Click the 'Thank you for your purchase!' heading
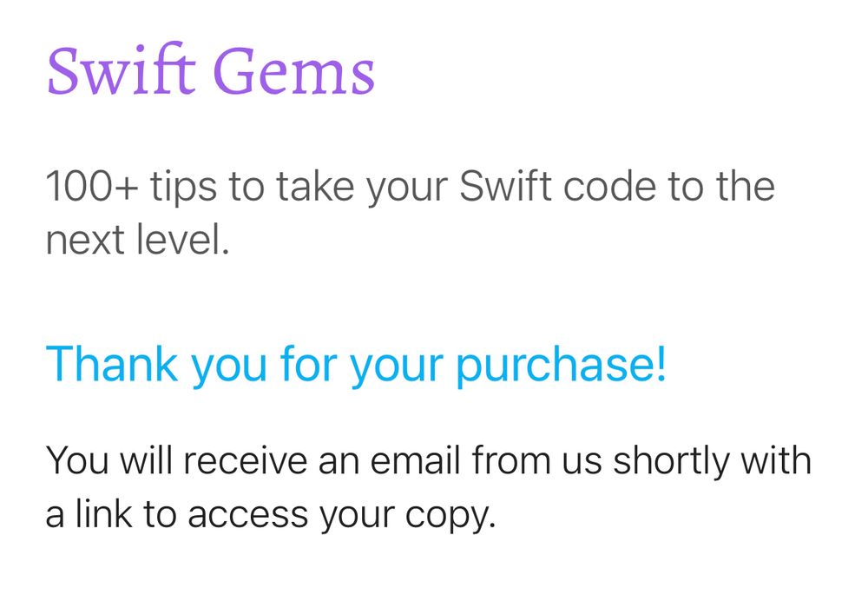 tap(356, 365)
